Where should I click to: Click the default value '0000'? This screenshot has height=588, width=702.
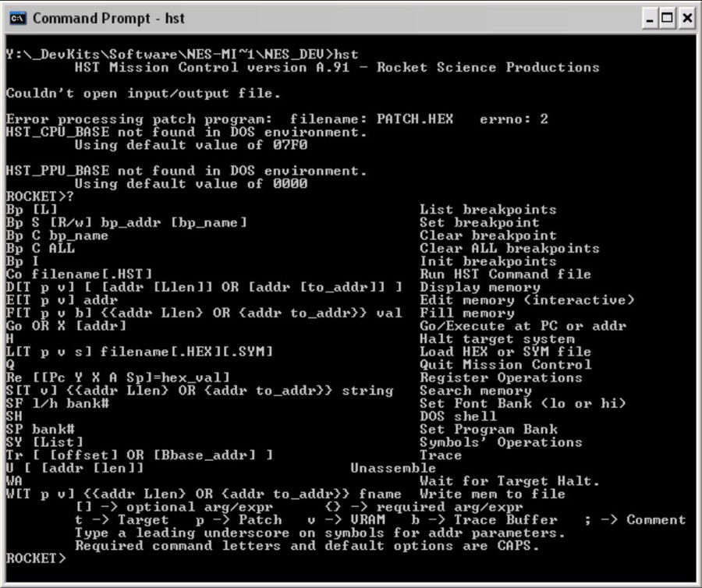tap(290, 184)
